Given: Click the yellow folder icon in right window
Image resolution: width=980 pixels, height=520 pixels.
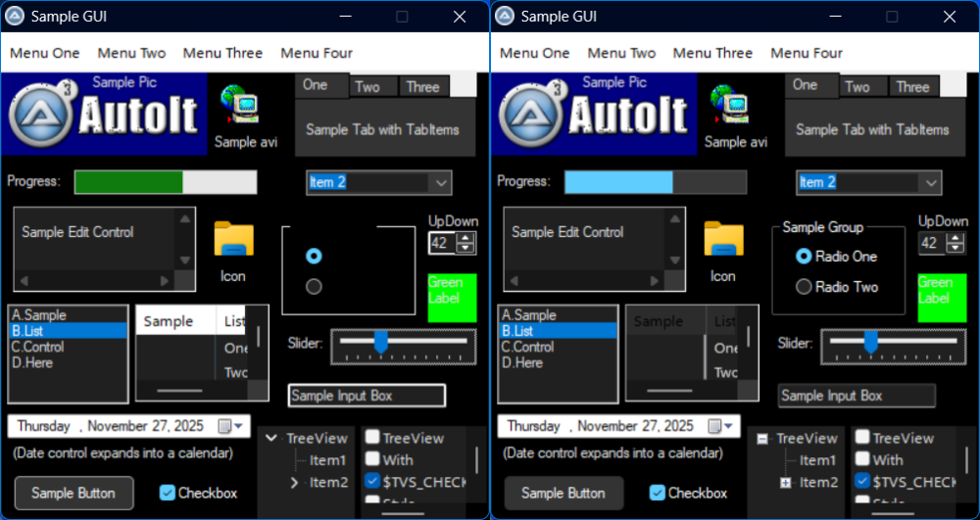Looking at the screenshot, I should click(723, 240).
